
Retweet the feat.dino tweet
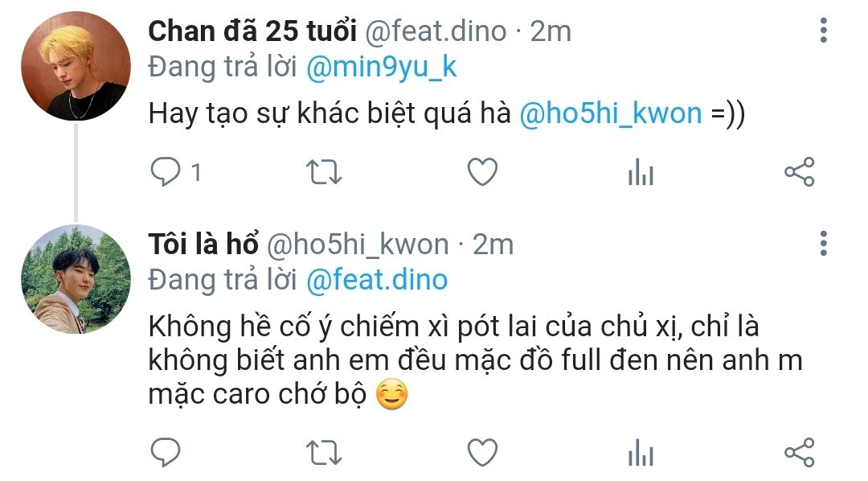[x=324, y=172]
